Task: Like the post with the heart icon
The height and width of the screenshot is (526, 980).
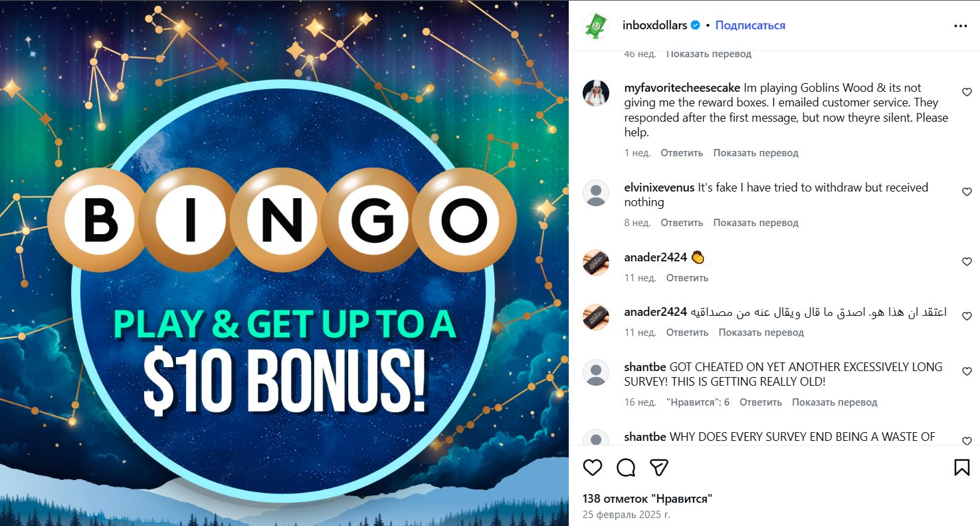Action: pyautogui.click(x=592, y=467)
